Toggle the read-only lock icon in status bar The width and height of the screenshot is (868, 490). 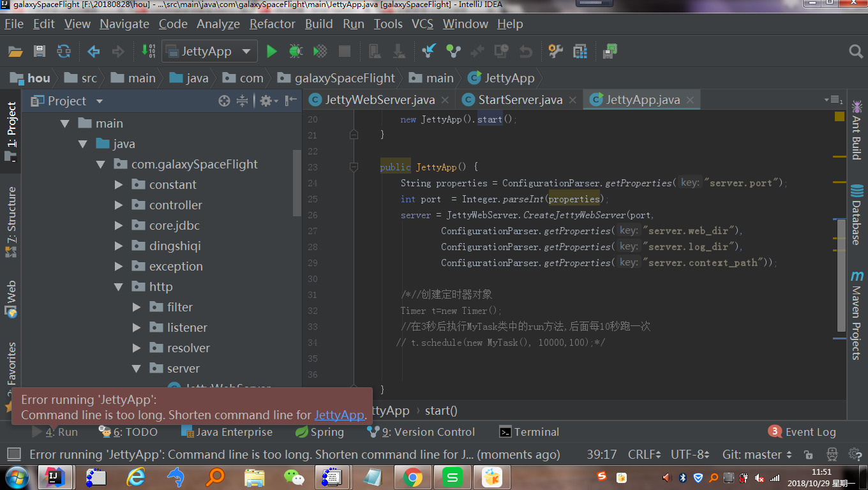[x=808, y=454]
